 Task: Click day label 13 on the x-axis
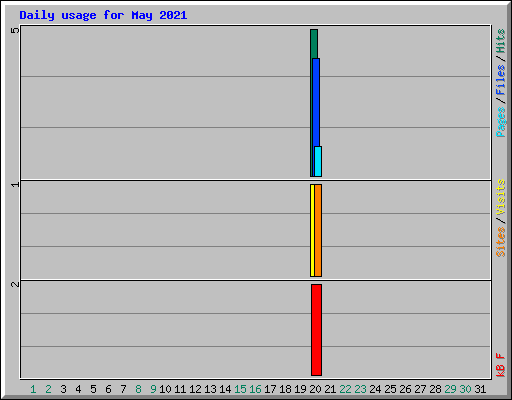click(210, 389)
